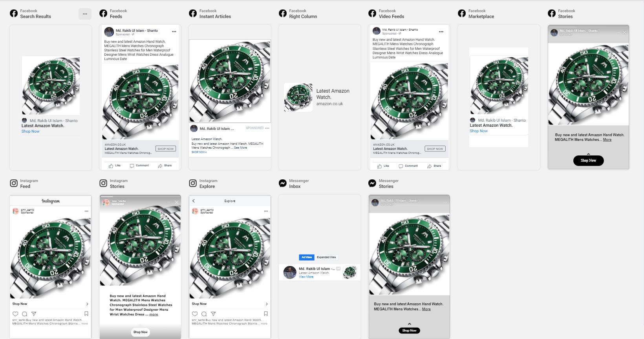
Task: Click the Shop Now link in Marketplace preview
Action: (479, 131)
